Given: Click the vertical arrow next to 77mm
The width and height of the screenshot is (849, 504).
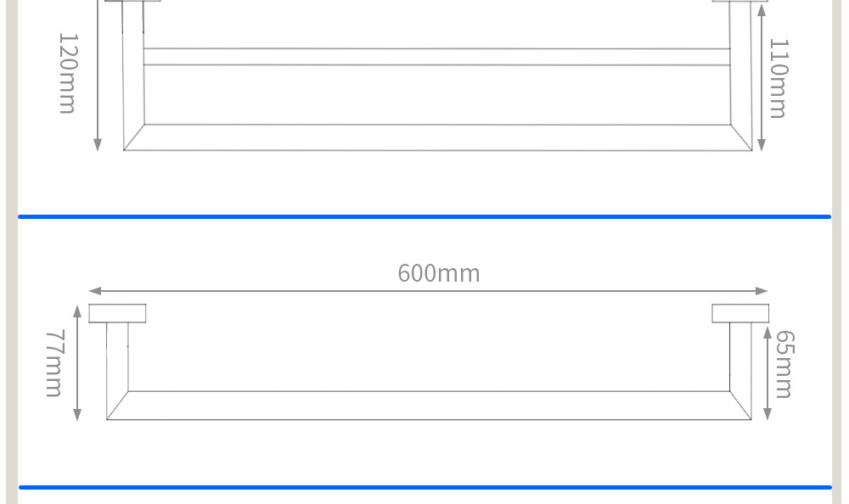Looking at the screenshot, I should click(x=77, y=363).
